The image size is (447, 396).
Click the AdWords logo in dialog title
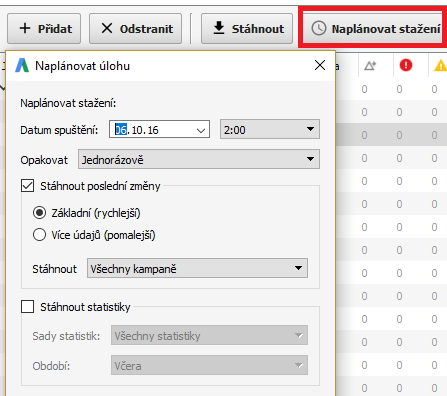click(22, 65)
